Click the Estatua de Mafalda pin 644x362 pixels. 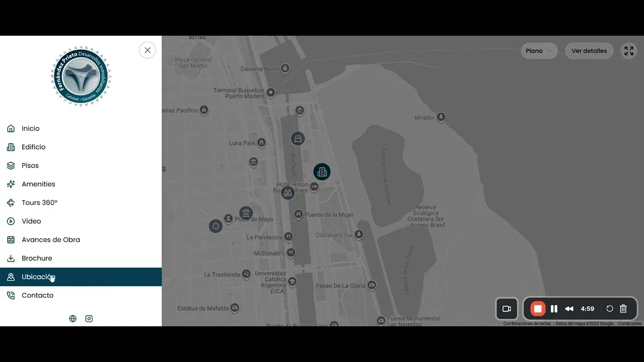234,308
